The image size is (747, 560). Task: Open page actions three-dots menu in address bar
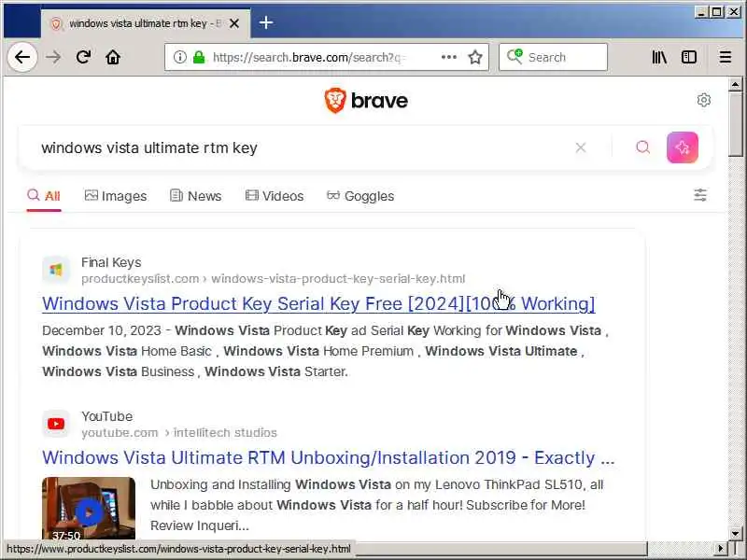coord(449,57)
